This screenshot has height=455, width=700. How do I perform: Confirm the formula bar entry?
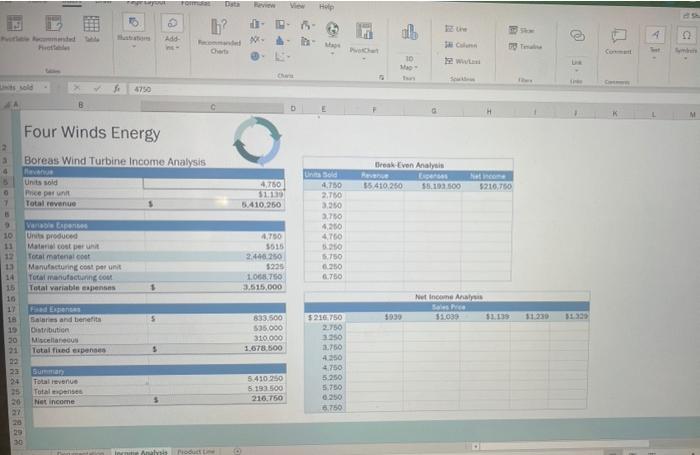click(x=97, y=88)
